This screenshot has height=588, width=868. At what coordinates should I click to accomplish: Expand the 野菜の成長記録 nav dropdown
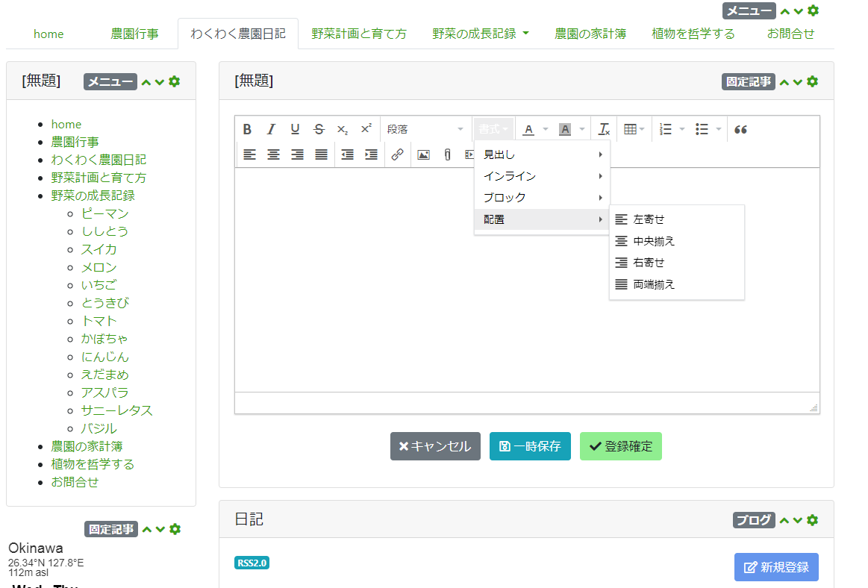click(x=481, y=34)
